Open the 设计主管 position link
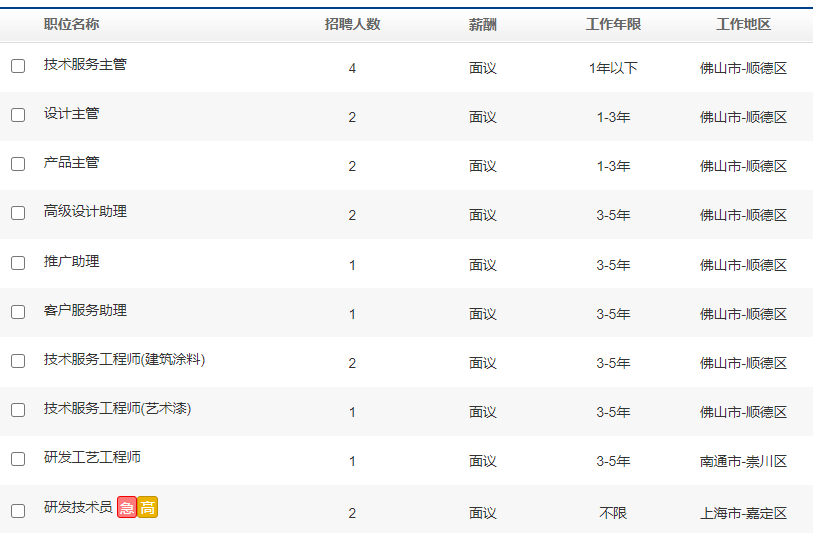Screen dimensions: 813x533 tap(71, 113)
